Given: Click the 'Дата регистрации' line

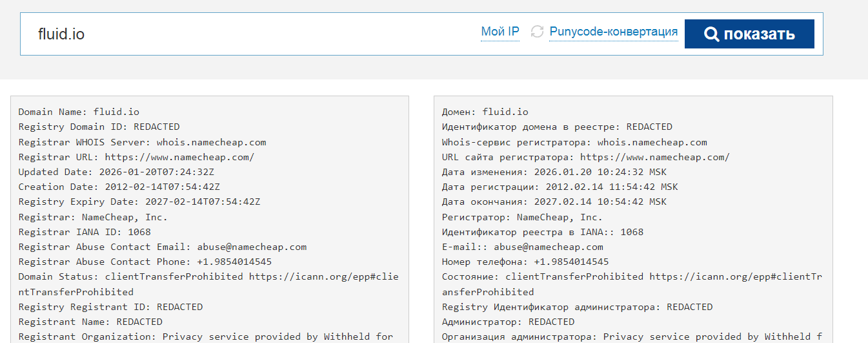Looking at the screenshot, I should click(x=554, y=187).
